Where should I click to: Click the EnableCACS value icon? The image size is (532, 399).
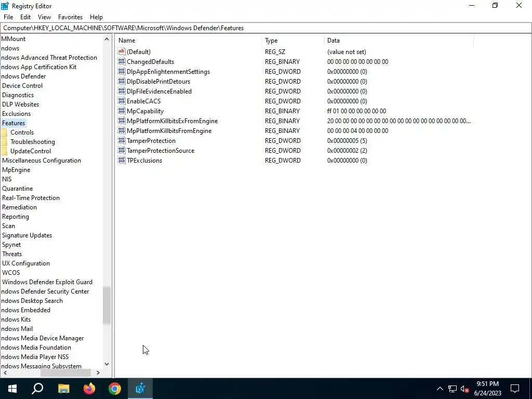pos(122,101)
